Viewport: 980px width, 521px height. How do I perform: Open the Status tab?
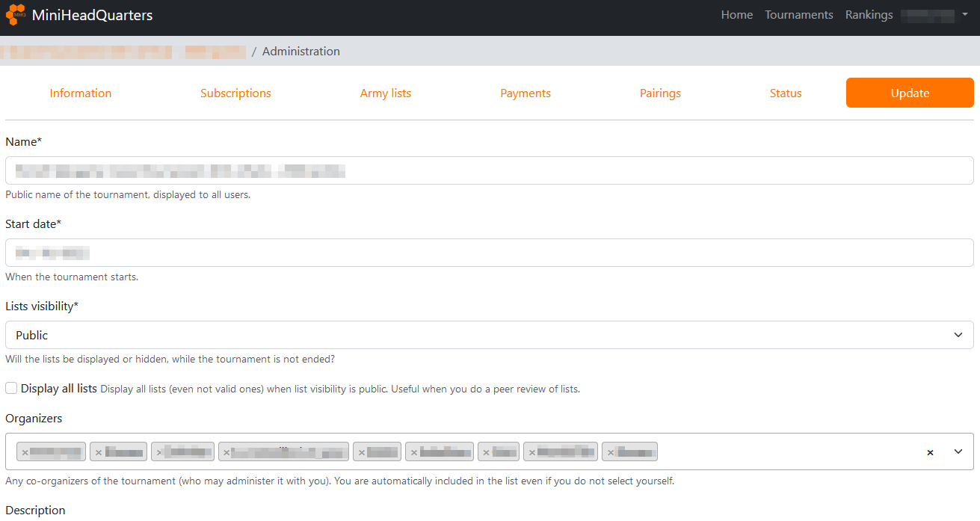[x=786, y=93]
